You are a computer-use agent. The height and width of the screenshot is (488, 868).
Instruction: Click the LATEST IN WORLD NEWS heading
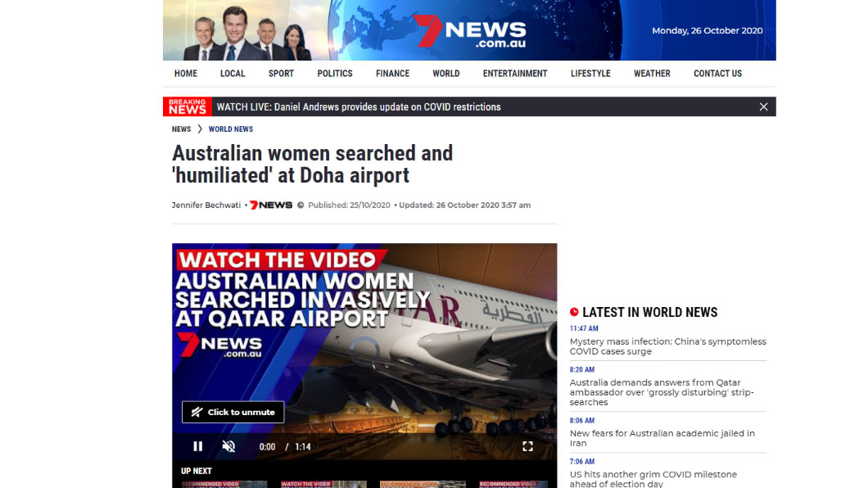(x=649, y=313)
